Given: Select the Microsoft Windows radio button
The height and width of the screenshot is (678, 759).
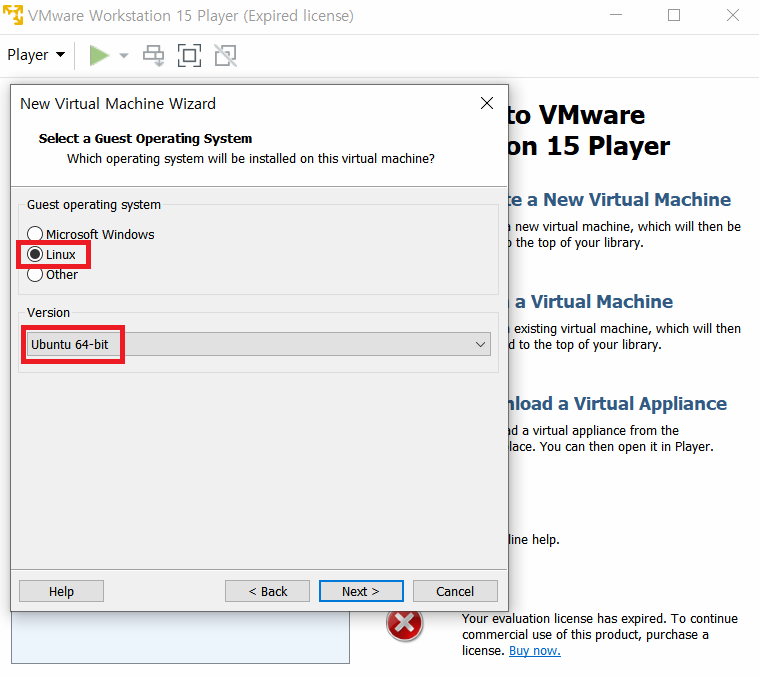Looking at the screenshot, I should 35,234.
